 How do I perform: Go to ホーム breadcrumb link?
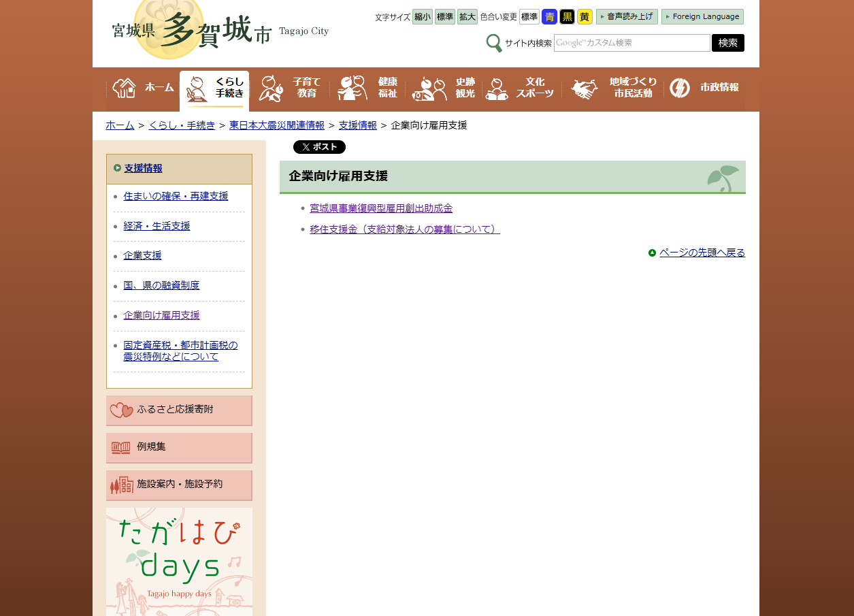[120, 125]
